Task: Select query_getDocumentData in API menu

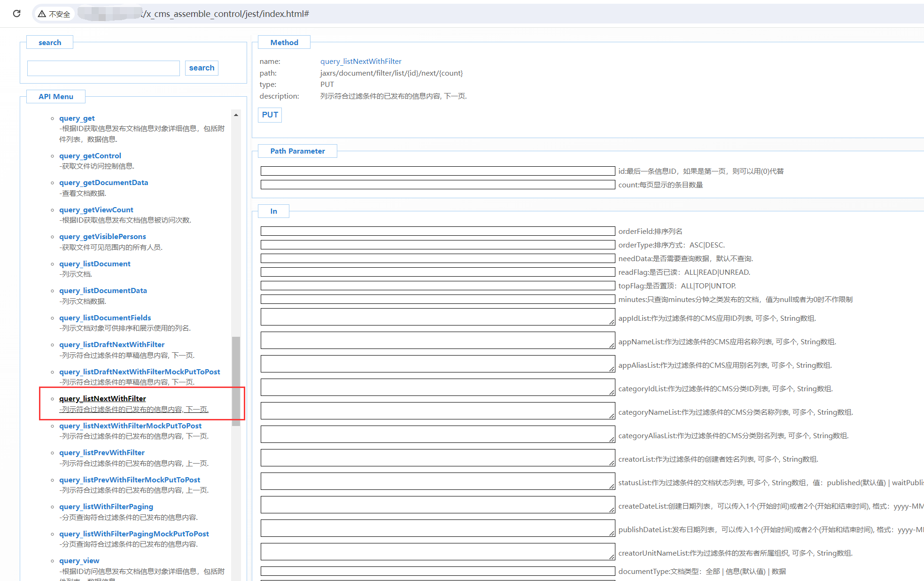Action: pyautogui.click(x=103, y=183)
